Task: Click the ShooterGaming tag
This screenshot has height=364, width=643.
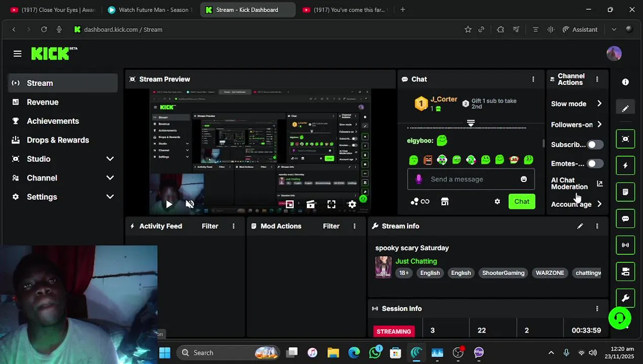Action: coord(503,273)
